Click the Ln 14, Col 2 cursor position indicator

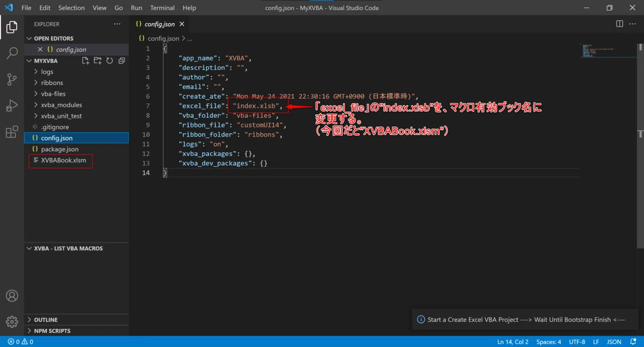(513, 342)
